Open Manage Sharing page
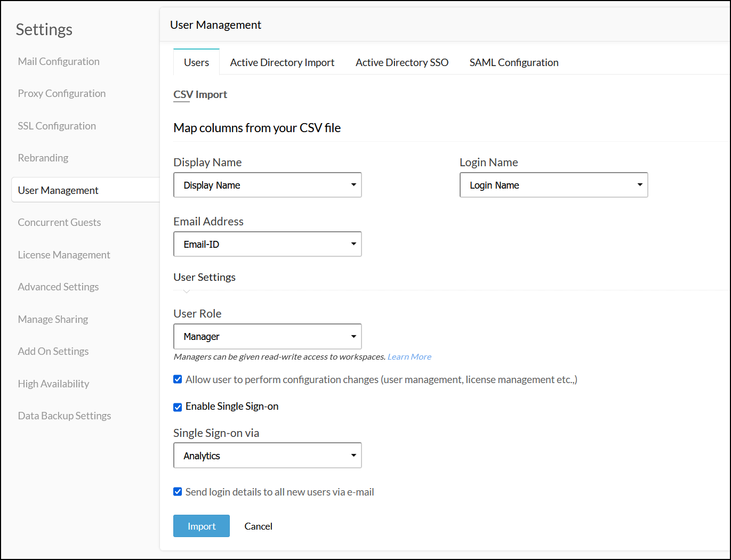Viewport: 731px width, 560px height. click(53, 319)
